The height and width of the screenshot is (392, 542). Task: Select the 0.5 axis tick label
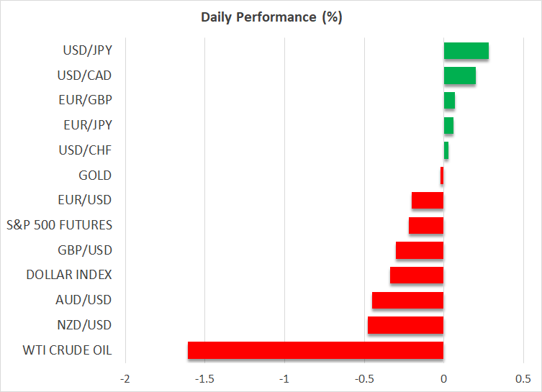pyautogui.click(x=523, y=378)
